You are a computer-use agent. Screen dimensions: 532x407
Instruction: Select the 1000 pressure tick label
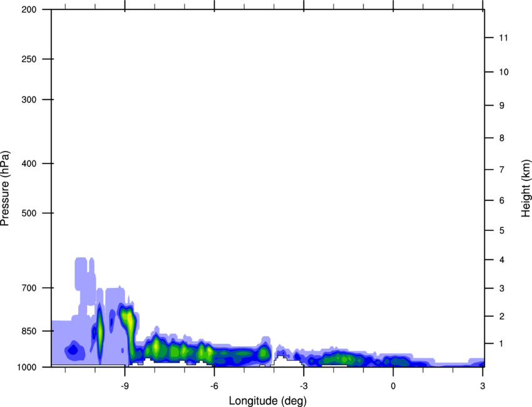tap(26, 368)
